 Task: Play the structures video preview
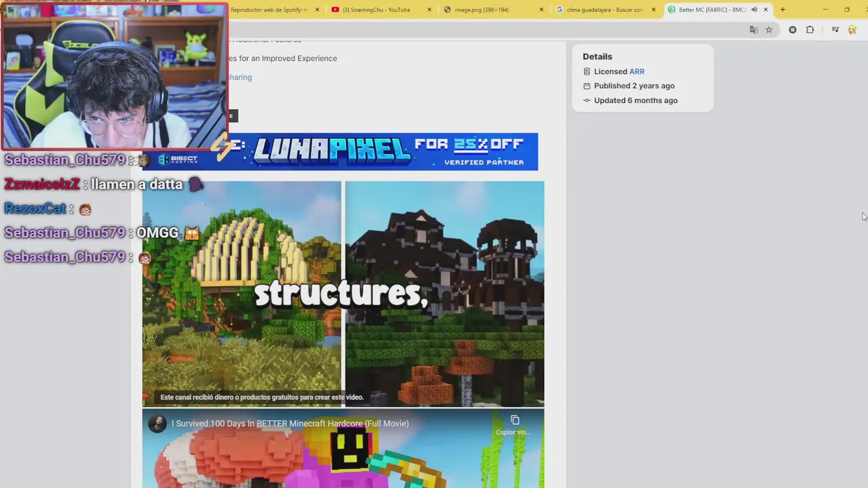coord(343,293)
